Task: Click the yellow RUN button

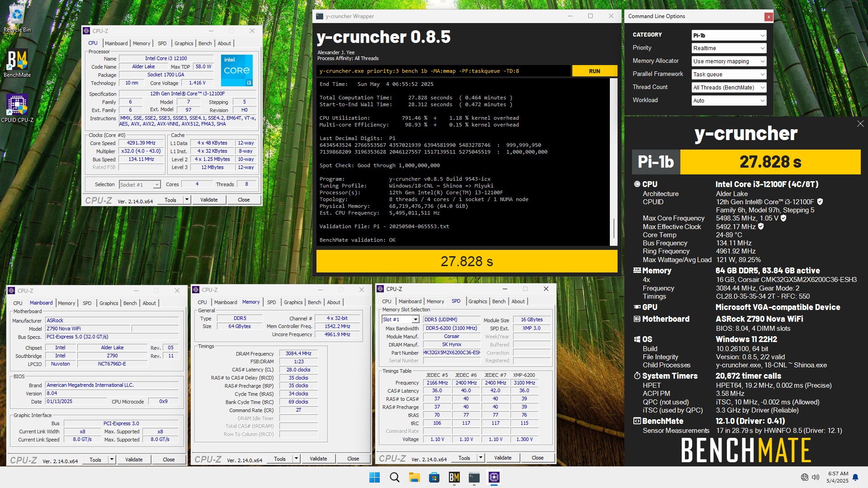Action: pos(594,71)
